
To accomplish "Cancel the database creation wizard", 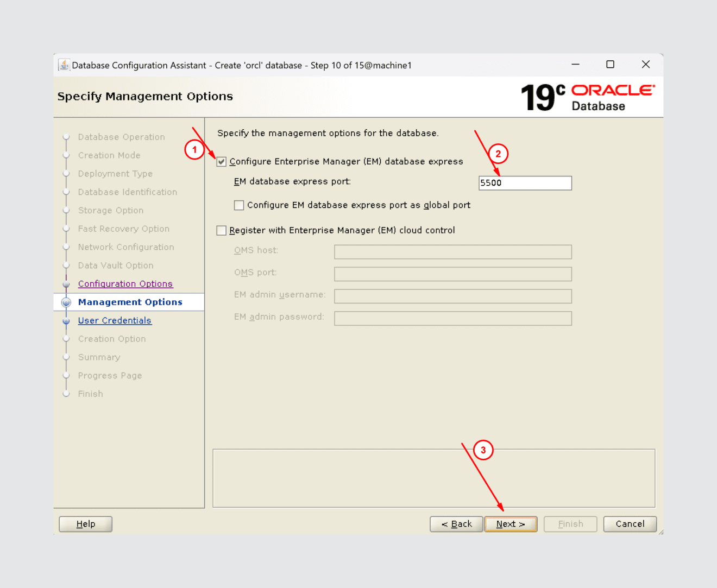I will pyautogui.click(x=630, y=523).
